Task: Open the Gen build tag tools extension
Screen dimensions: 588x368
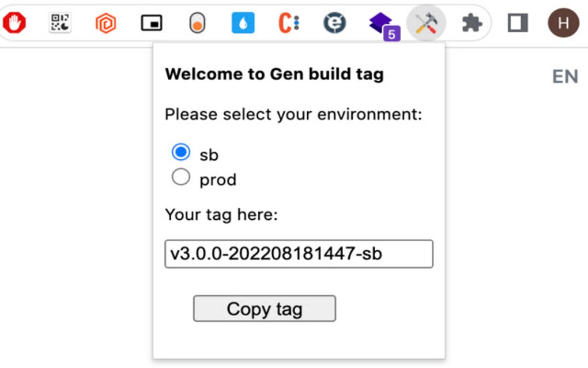Action: point(425,21)
